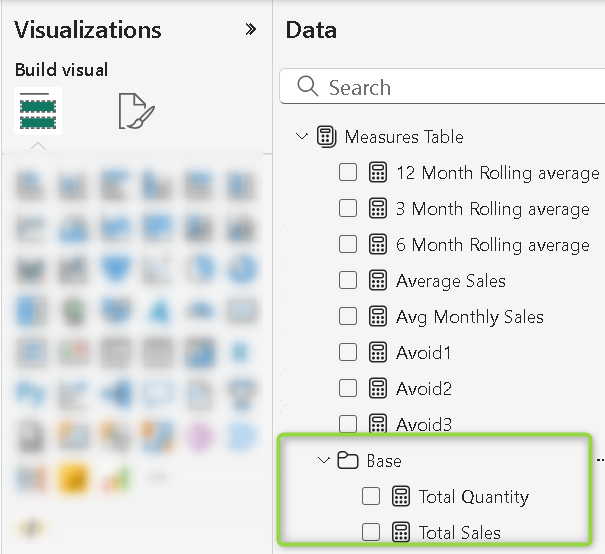
Task: Select the Measures Table label
Action: (x=404, y=137)
